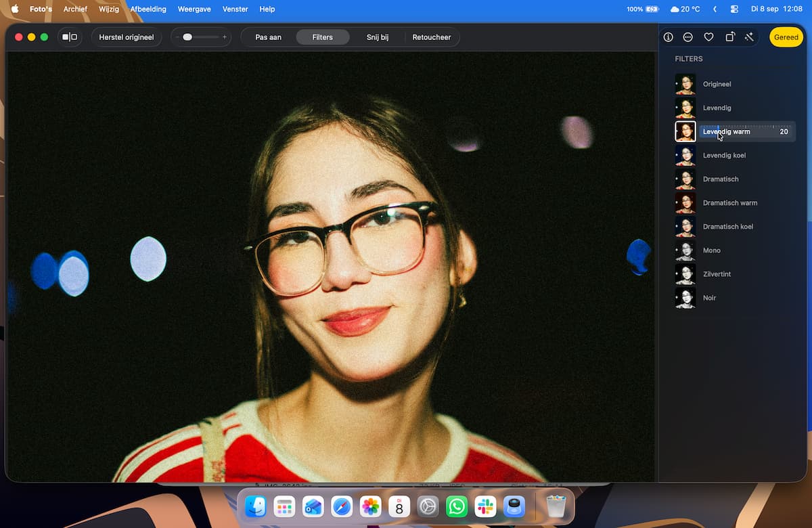Select the Levendig koel filter

[735, 155]
